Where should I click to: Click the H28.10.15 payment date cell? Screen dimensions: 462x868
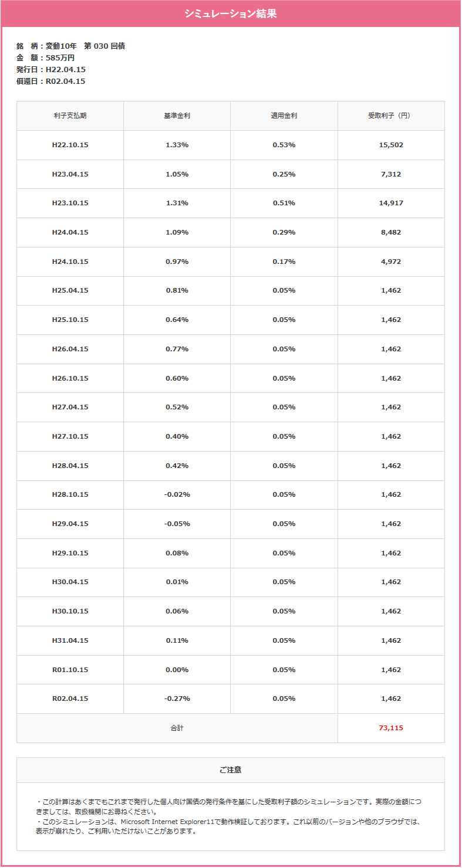click(70, 494)
